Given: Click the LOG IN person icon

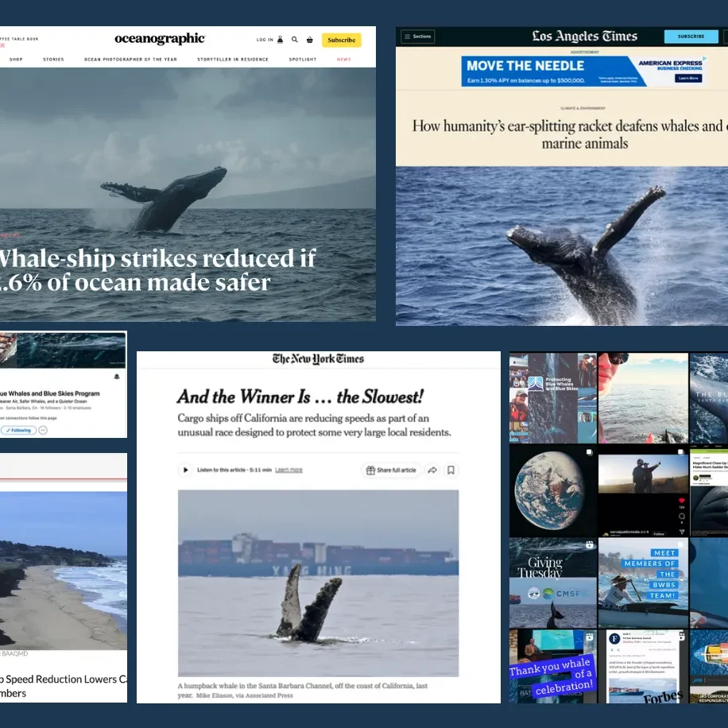Looking at the screenshot, I should 280,40.
